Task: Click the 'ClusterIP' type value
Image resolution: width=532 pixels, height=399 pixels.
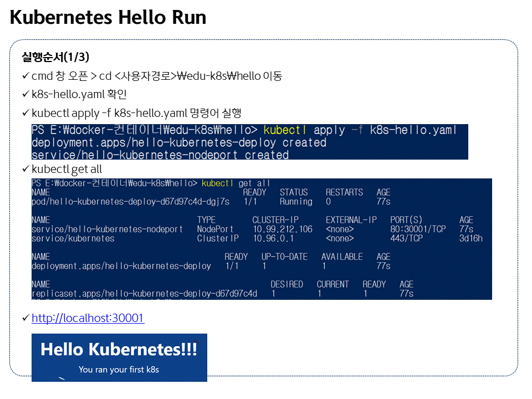Action: pos(218,238)
